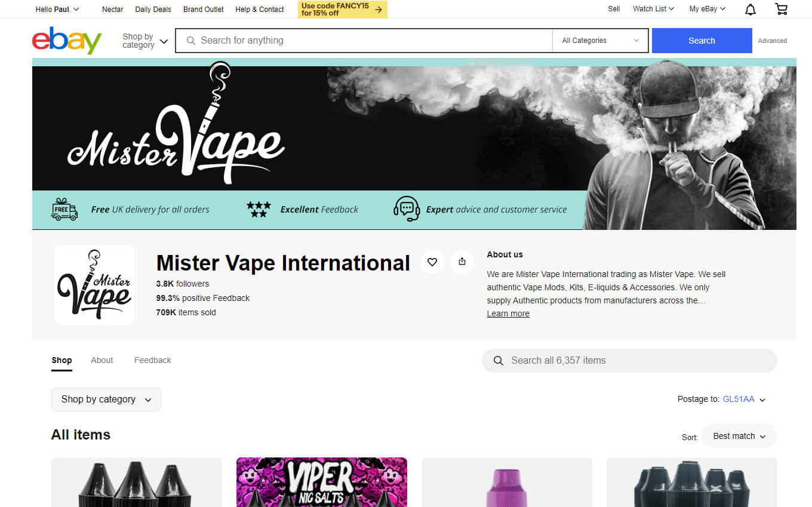Click the eBay logo
Image resolution: width=812 pixels, height=507 pixels.
pyautogui.click(x=67, y=40)
